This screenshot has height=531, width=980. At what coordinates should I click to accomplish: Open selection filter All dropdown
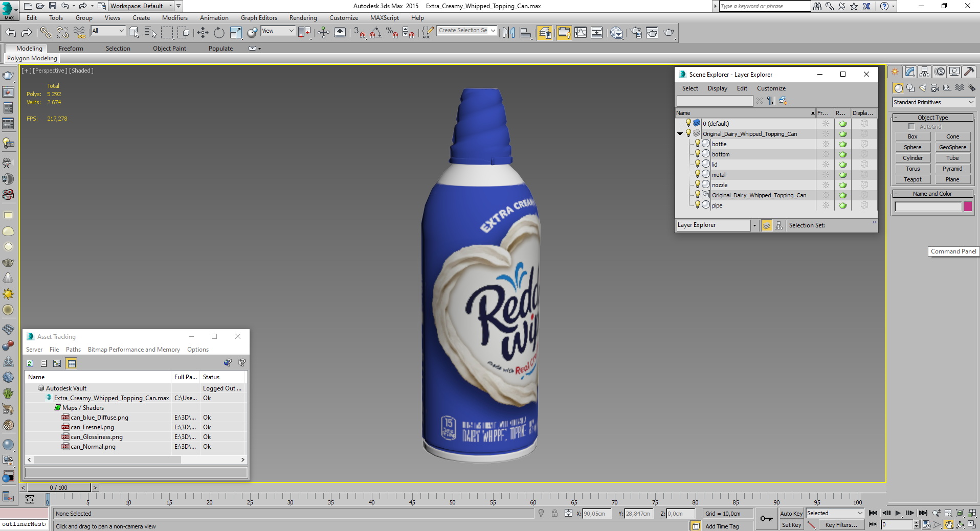[108, 31]
